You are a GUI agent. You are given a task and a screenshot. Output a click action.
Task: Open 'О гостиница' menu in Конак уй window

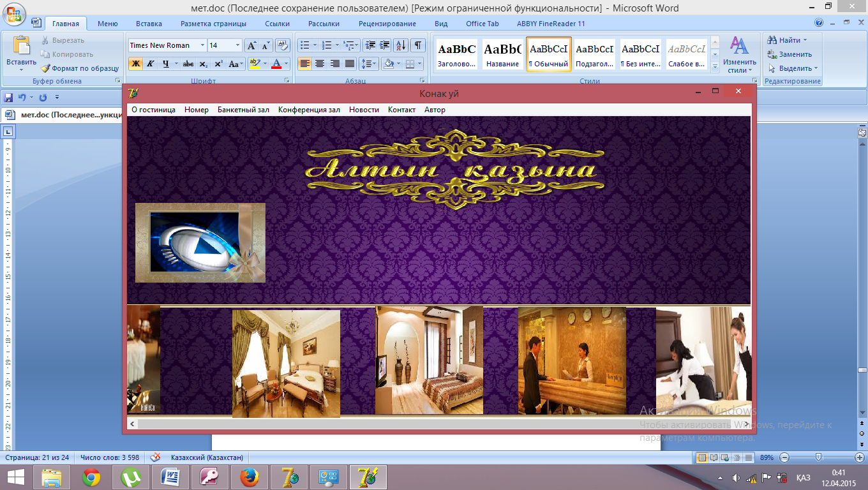[153, 110]
